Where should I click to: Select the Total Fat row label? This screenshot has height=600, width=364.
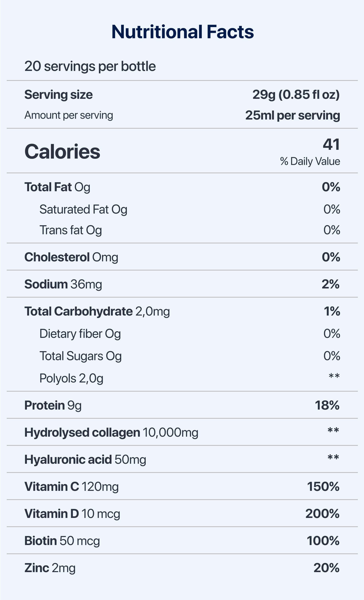pos(58,187)
